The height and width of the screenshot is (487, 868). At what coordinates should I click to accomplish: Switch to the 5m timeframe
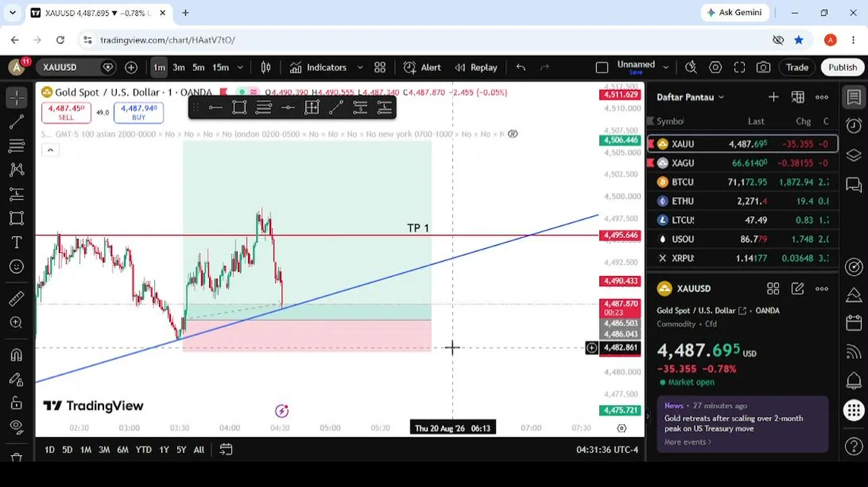[198, 67]
